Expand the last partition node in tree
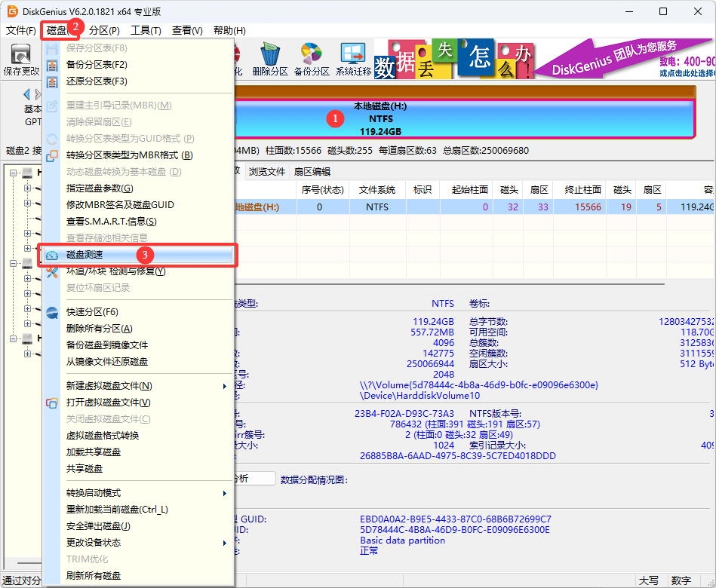Viewport: 716px width, 588px height. click(x=27, y=354)
